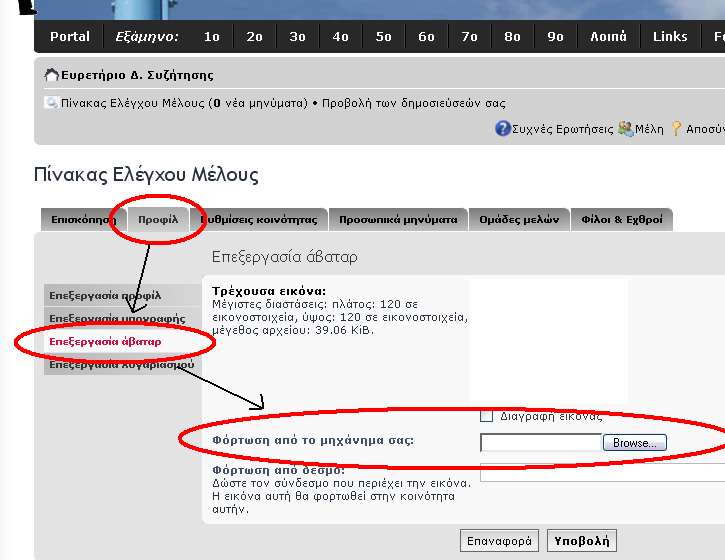
Task: Click the question mark FAQ icon
Action: [503, 129]
